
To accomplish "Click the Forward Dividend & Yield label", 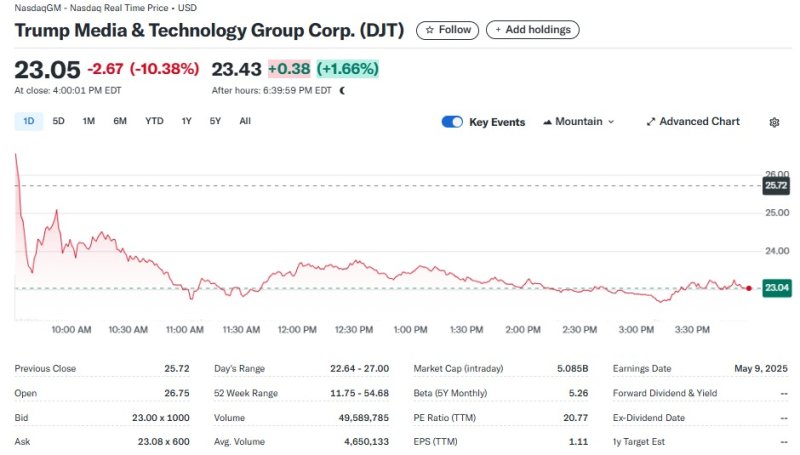I will click(665, 393).
